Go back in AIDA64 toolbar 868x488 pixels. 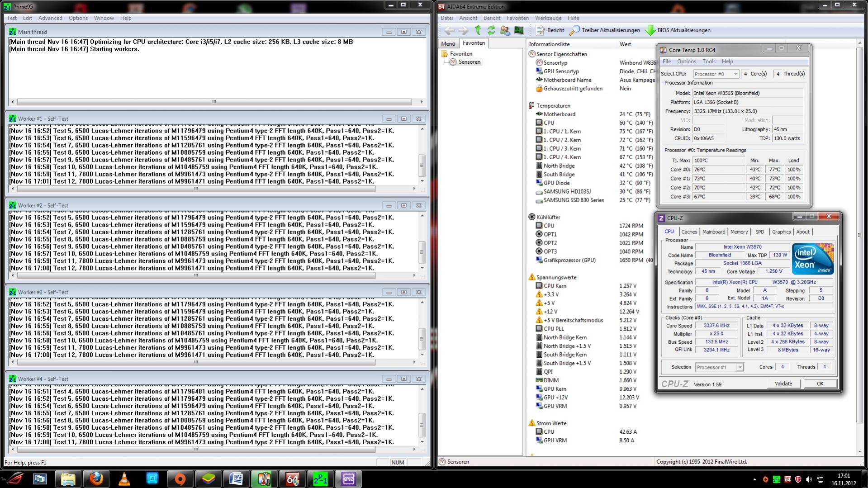point(449,30)
